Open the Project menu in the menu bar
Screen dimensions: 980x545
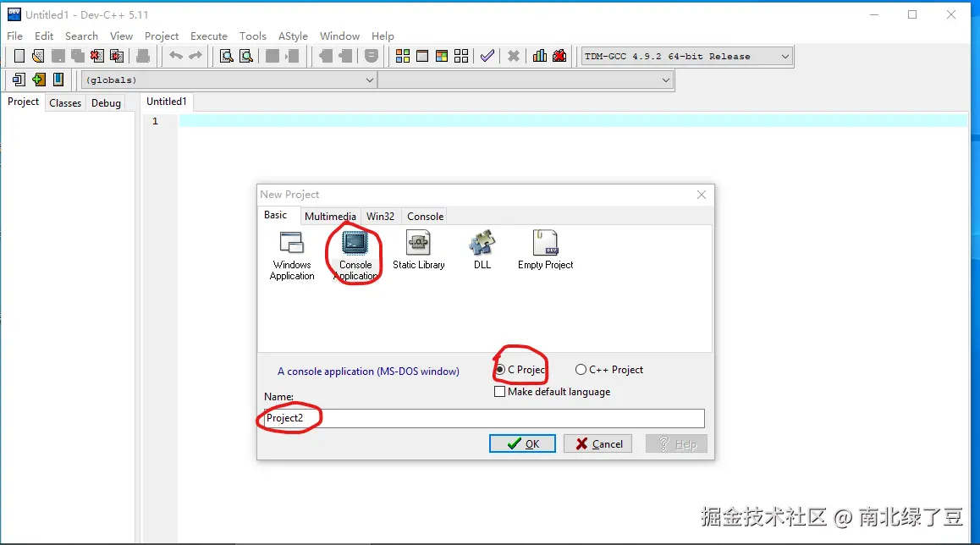tap(162, 36)
